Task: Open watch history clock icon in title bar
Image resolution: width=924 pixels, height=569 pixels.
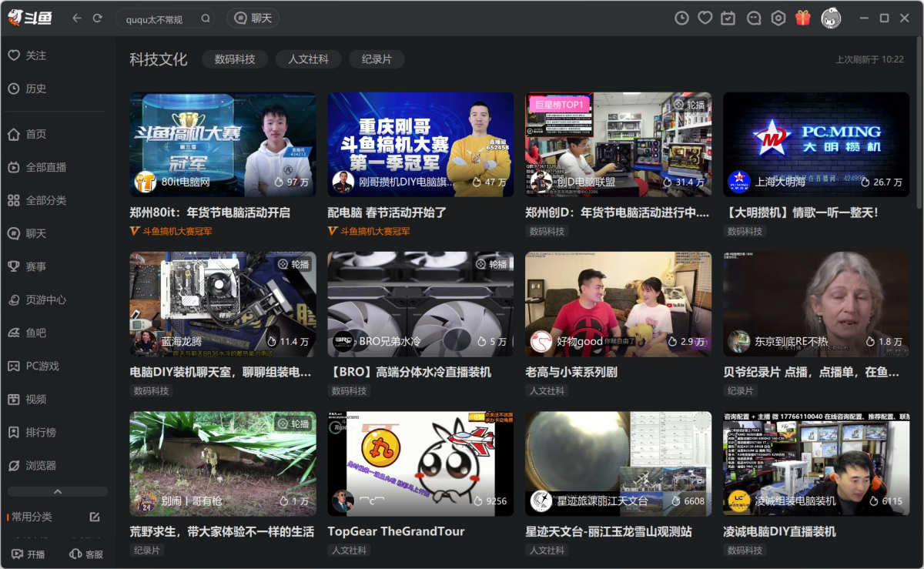Action: 681,18
